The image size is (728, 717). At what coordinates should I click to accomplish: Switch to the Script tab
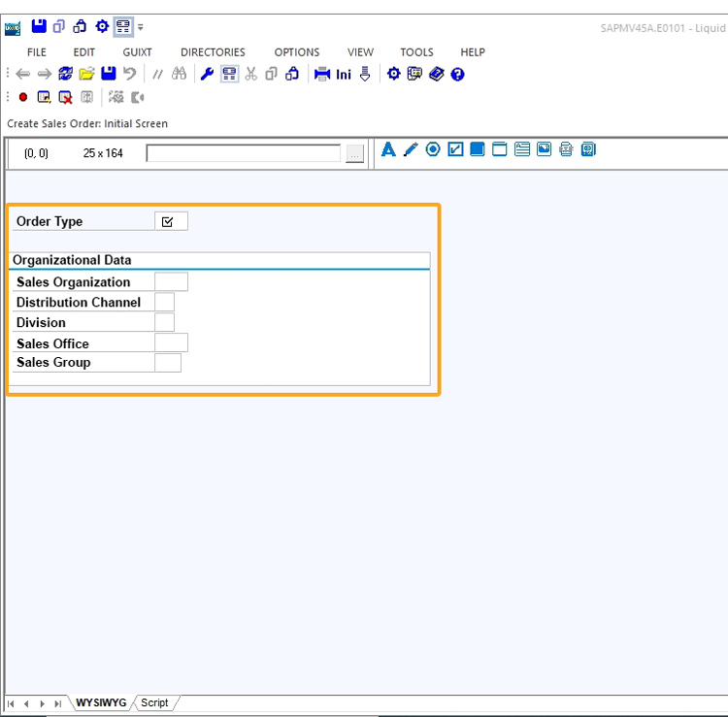(154, 702)
